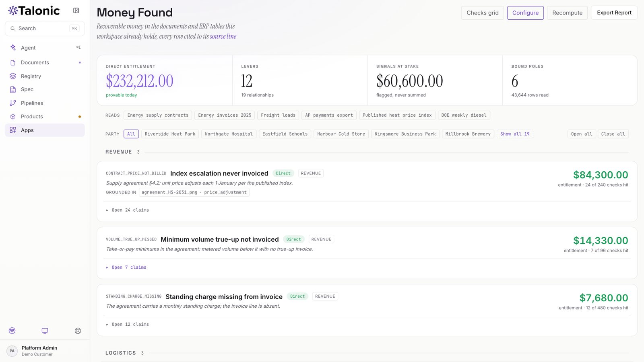Click Index escalation never invoiced title

tap(219, 173)
